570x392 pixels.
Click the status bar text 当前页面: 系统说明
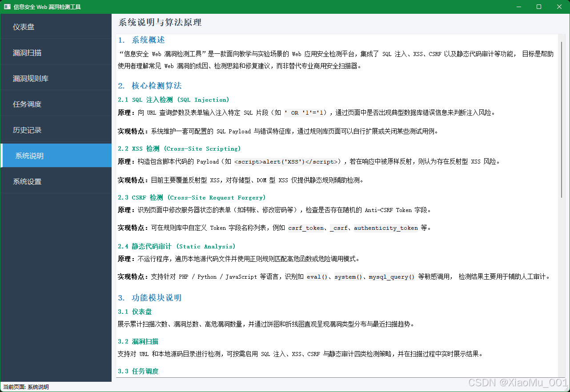[x=26, y=387]
